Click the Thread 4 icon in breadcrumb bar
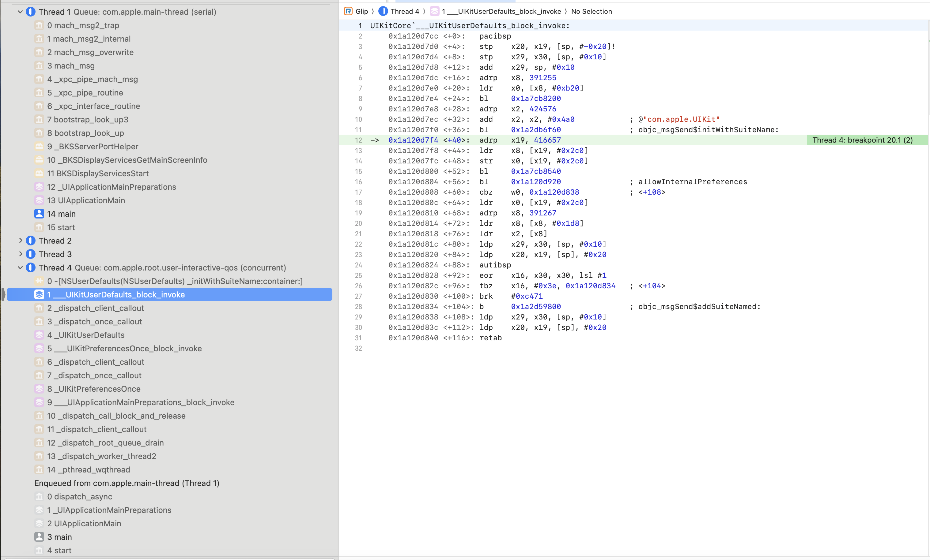 point(383,11)
